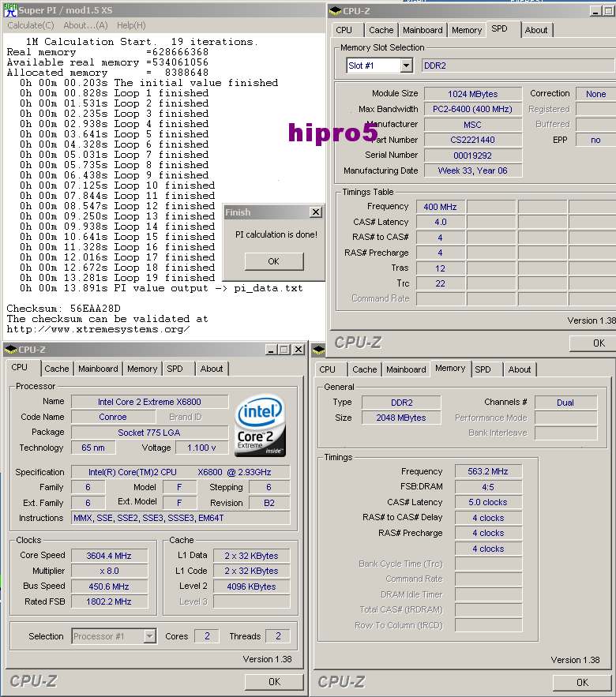
Task: Click the Week 33, Year 06 date value
Action: tap(473, 171)
